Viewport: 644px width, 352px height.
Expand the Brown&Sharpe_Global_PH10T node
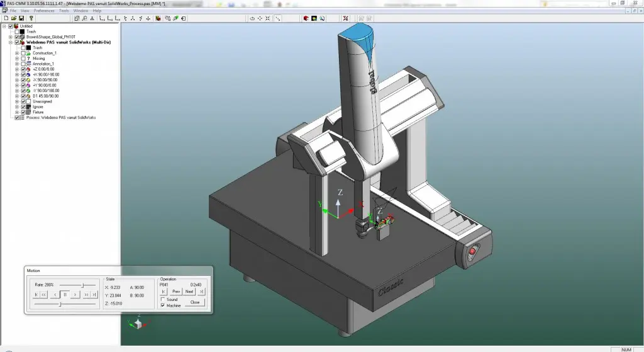[11, 37]
